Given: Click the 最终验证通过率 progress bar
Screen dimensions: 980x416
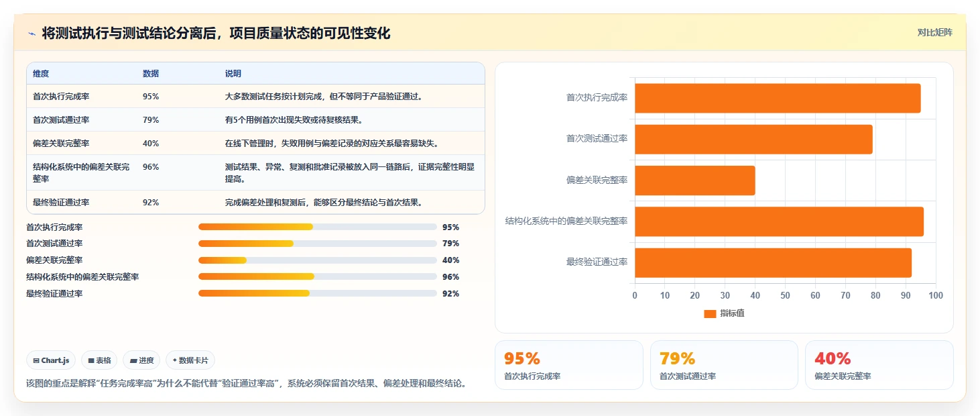Looking at the screenshot, I should point(318,293).
